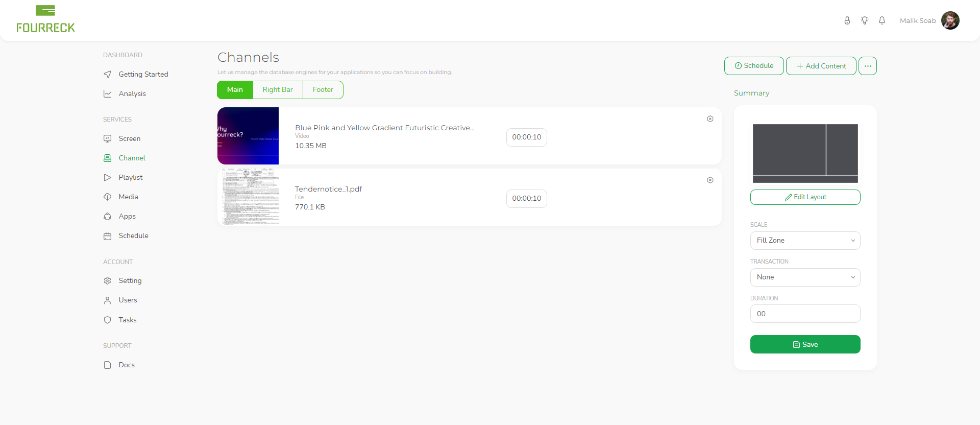Click the green Save button
This screenshot has width=980, height=425.
click(x=805, y=344)
